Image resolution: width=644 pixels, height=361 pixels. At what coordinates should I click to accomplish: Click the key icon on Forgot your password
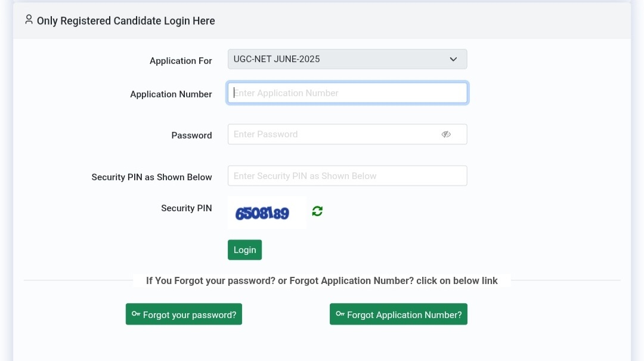pyautogui.click(x=136, y=314)
